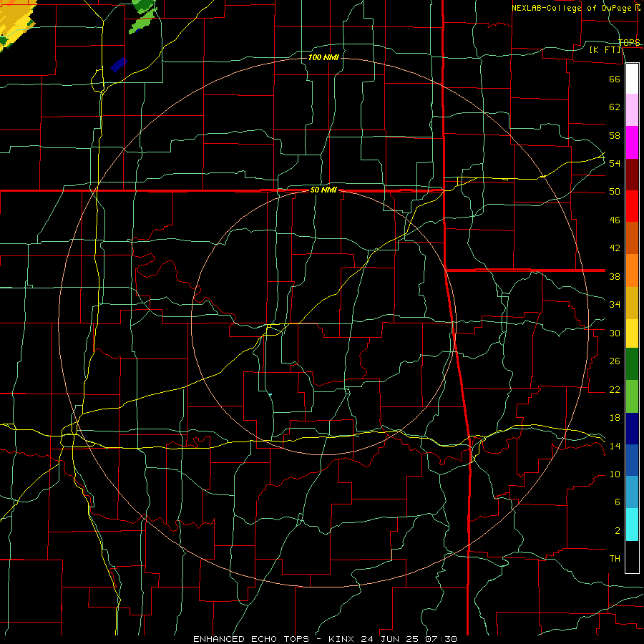
Task: Select the bright red legend swatch
Action: [x=632, y=206]
